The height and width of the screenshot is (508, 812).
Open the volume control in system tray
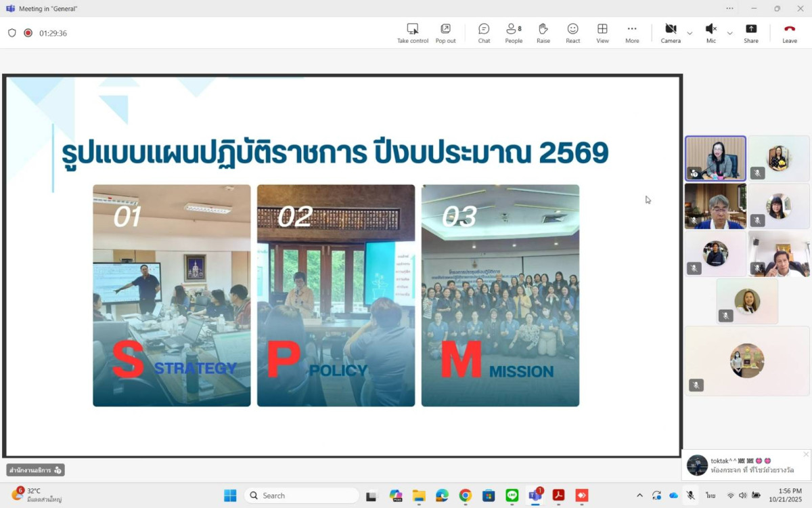[743, 496]
